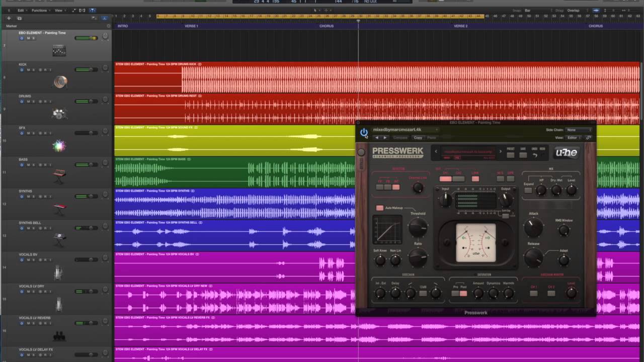Open the Drag Overlap dropdown

(x=578, y=10)
